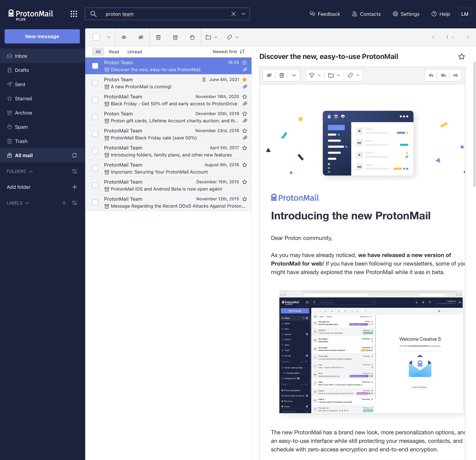Open Label as dropdown in message toolbar
Viewport: 476px width, 460px height.
353,75
